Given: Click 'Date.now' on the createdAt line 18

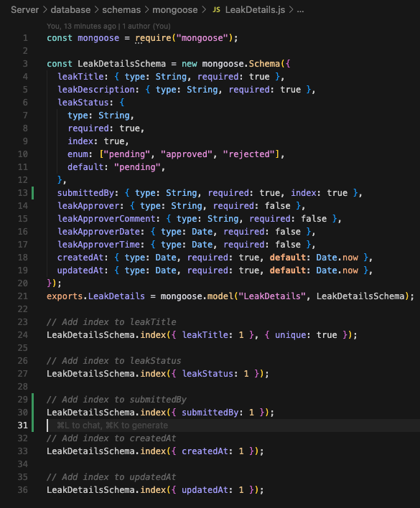Looking at the screenshot, I should (x=337, y=258).
